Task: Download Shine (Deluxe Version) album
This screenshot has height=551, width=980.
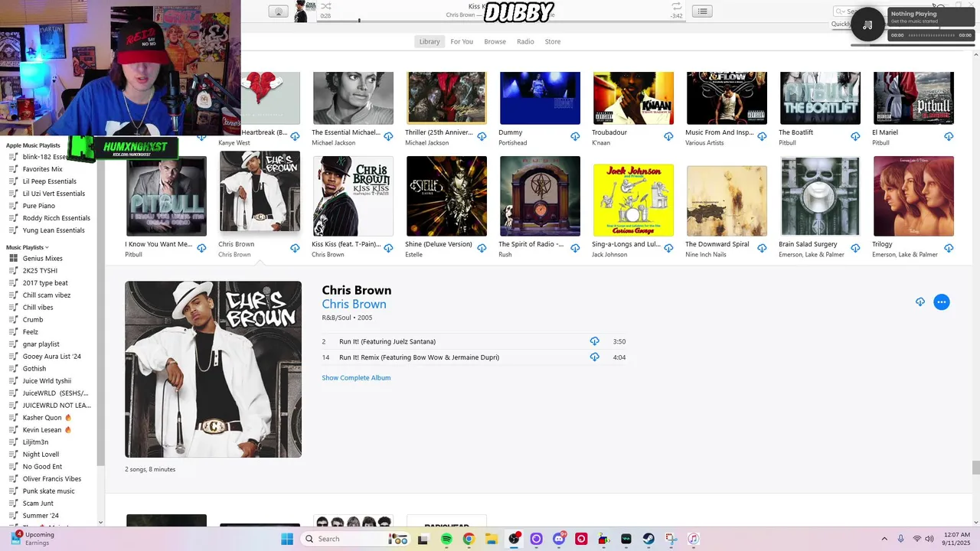Action: 482,248
